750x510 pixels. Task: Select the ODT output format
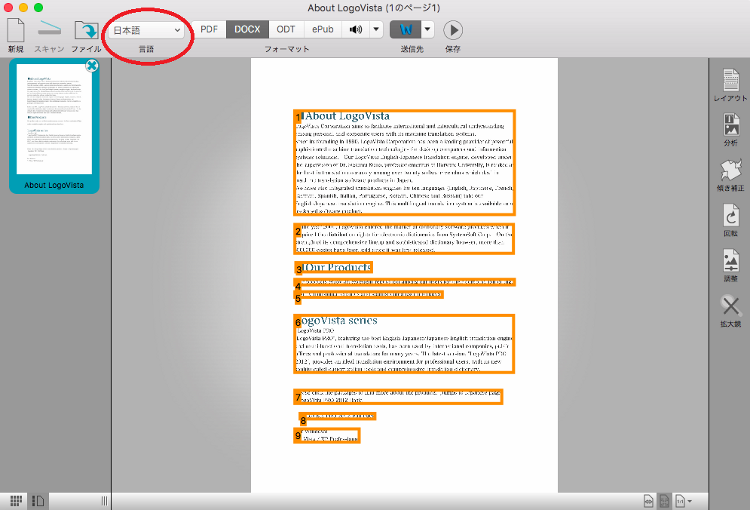pyautogui.click(x=286, y=29)
